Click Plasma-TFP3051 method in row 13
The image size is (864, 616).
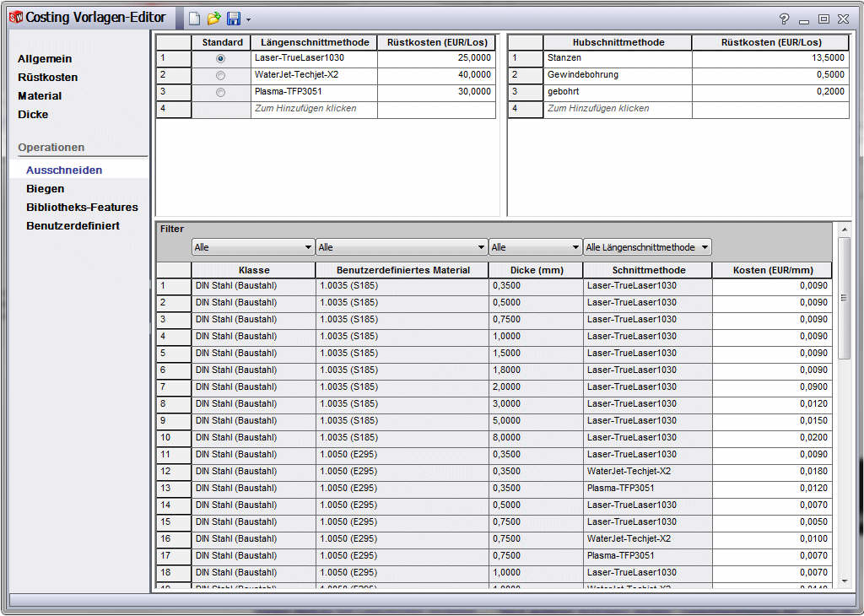click(648, 489)
